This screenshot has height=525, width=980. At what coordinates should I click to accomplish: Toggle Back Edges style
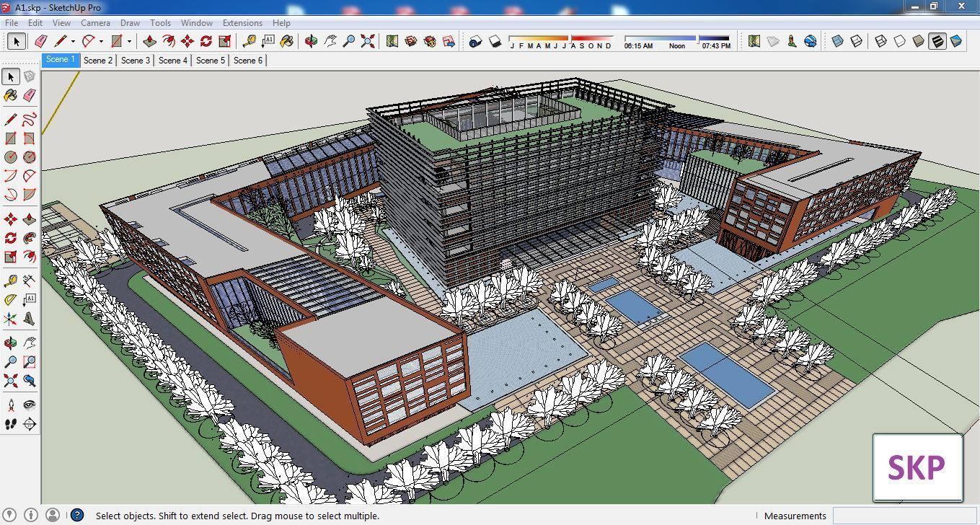(856, 41)
